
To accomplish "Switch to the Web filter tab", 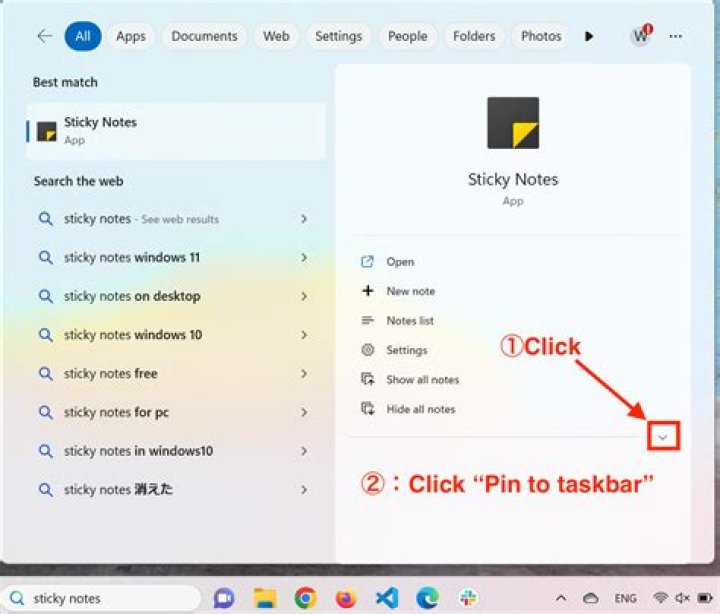I will (276, 36).
